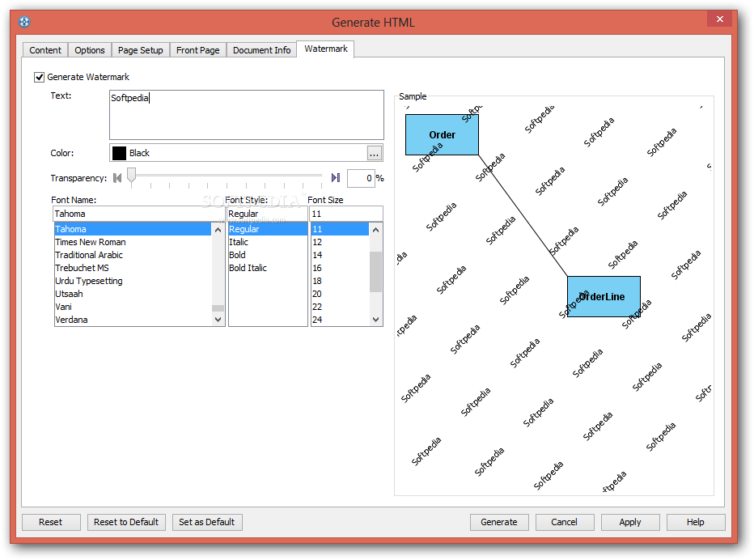Open the Page Setup tab
This screenshot has width=754, height=560.
(x=141, y=50)
